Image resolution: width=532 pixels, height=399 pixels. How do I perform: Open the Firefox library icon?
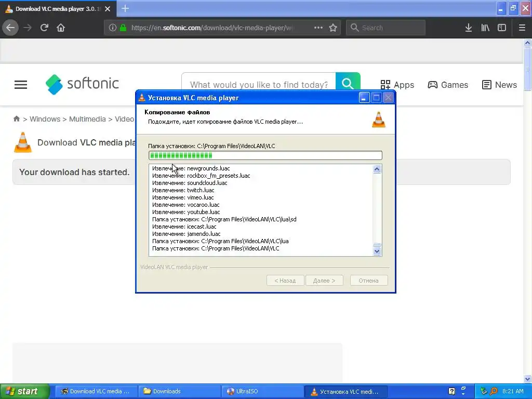(485, 28)
